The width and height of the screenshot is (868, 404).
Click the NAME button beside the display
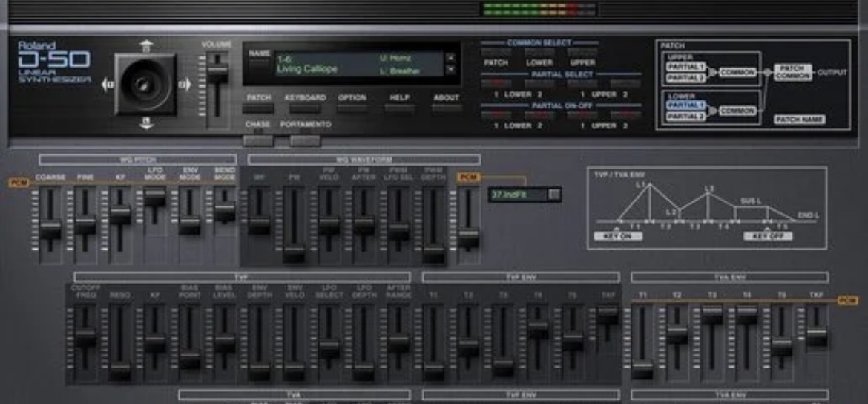click(258, 63)
